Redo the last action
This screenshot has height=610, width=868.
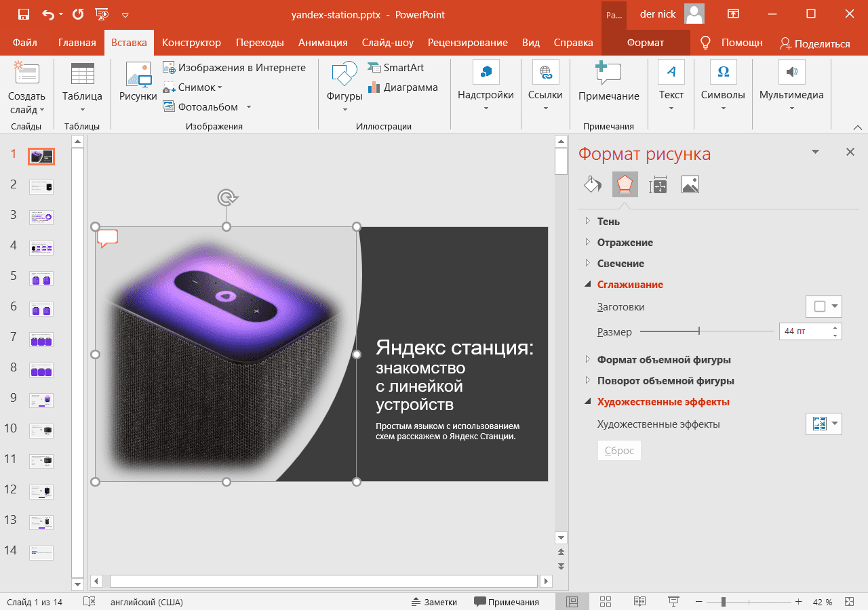tap(78, 14)
